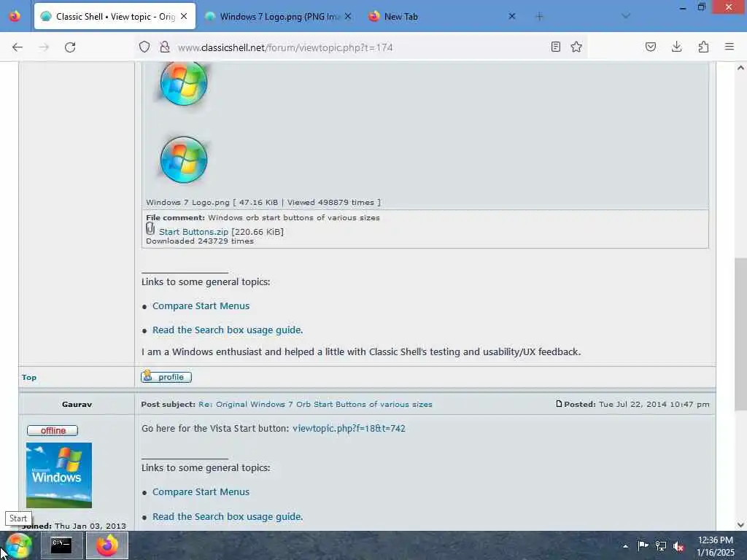Open tracking protection shield icon
Viewport: 747px width, 560px height.
click(x=144, y=47)
